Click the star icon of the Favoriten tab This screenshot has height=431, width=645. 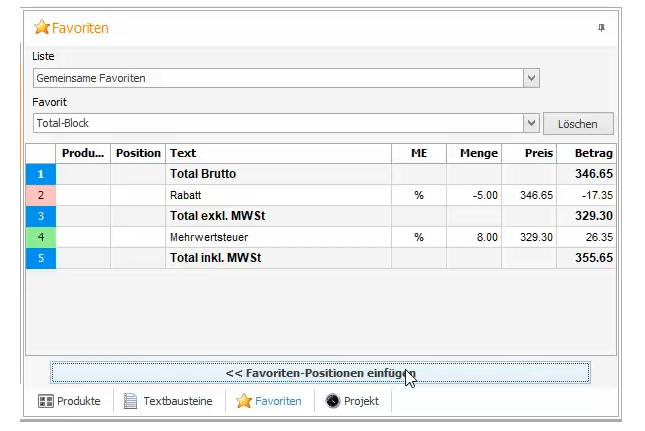point(244,401)
